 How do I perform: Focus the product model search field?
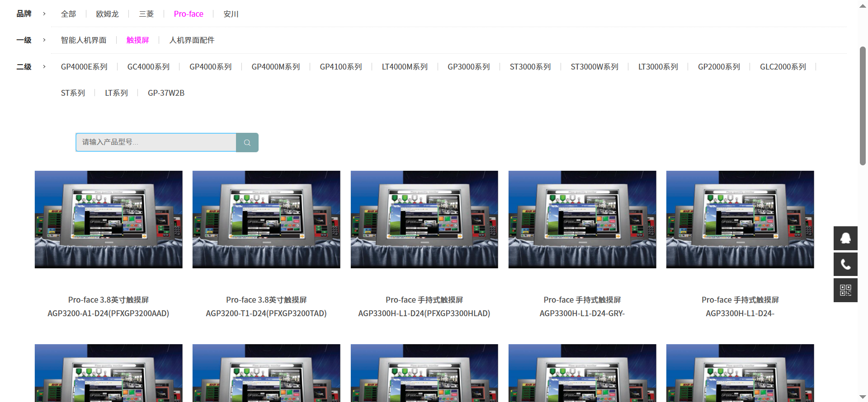[x=156, y=142]
